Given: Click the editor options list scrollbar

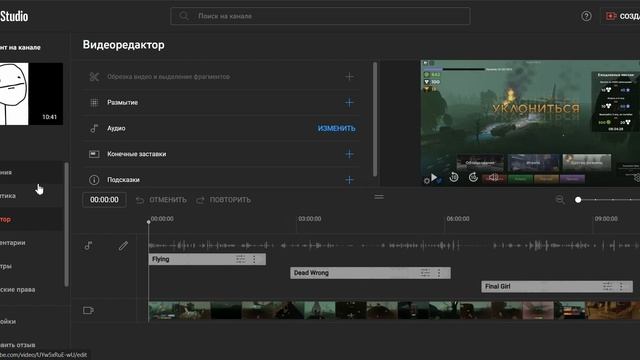Looking at the screenshot, I should pos(375,119).
